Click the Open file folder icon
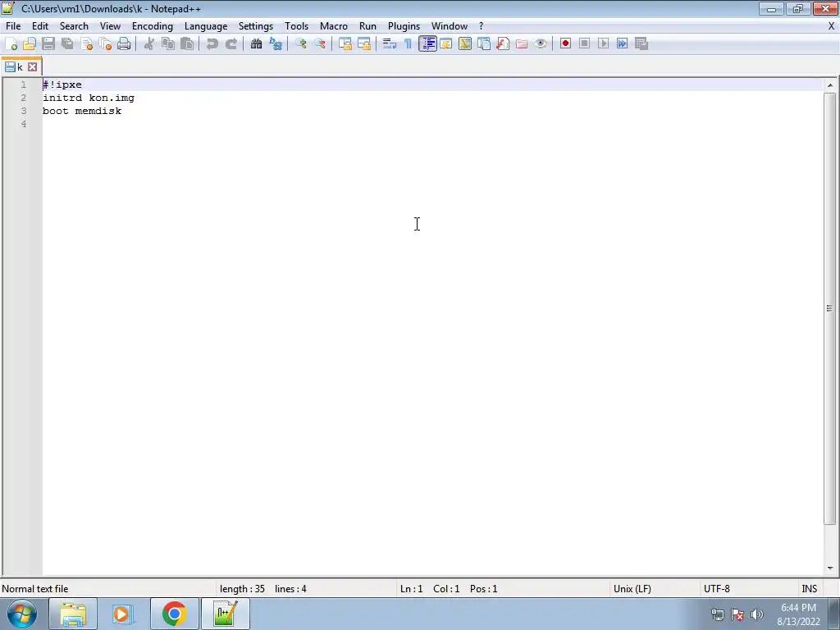The image size is (840, 630). tap(30, 44)
